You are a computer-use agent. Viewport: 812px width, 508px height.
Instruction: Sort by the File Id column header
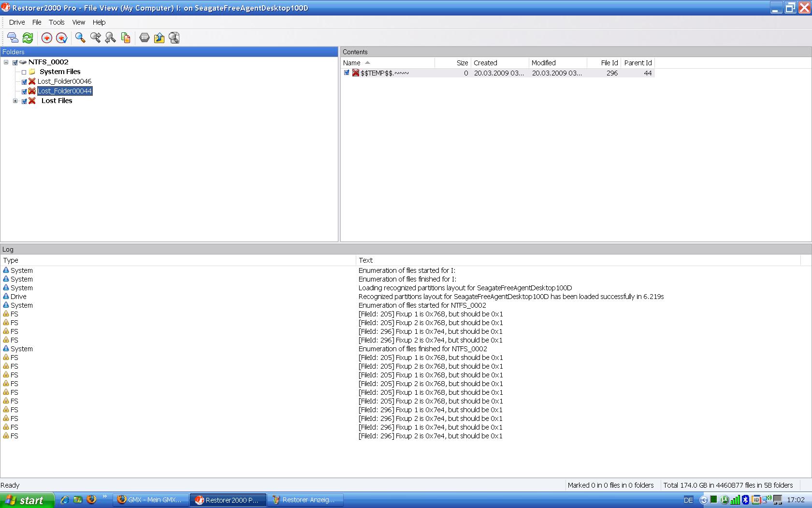604,63
